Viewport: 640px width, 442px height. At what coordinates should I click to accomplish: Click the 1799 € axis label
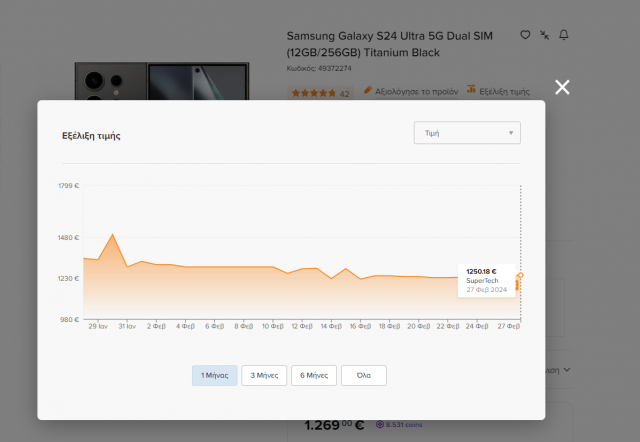coord(68,186)
